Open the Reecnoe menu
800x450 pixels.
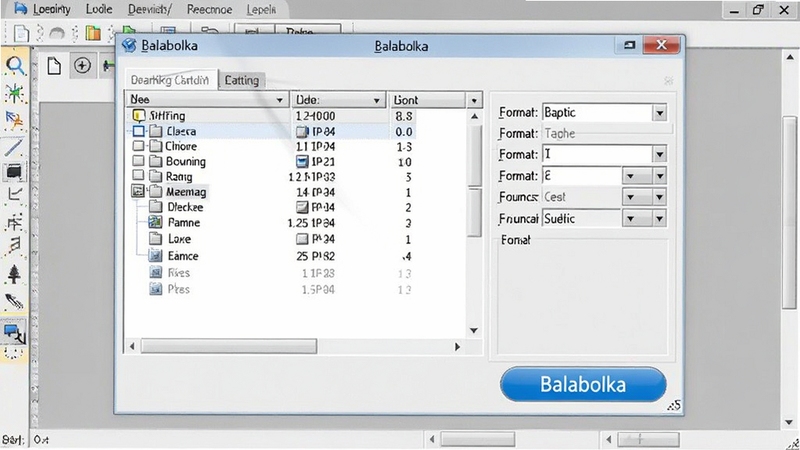click(x=209, y=9)
